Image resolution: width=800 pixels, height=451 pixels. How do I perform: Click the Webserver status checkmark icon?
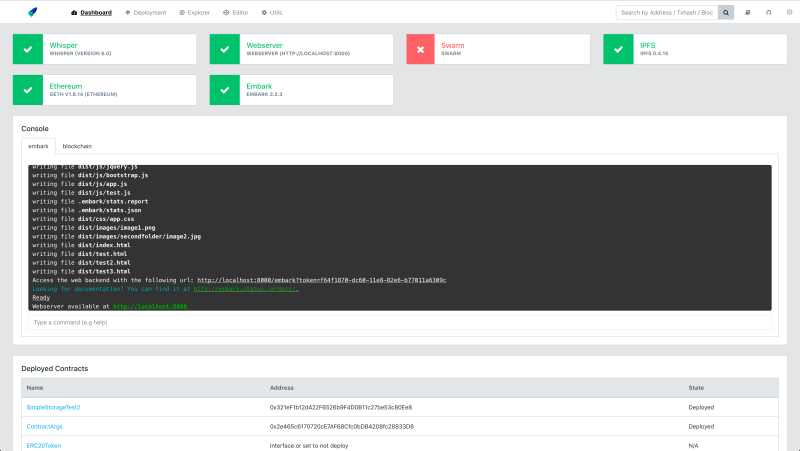coord(224,49)
